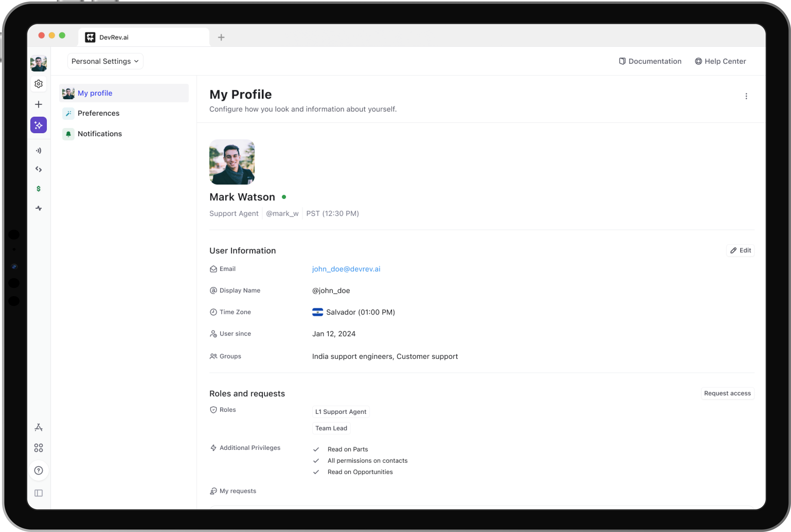Screen dimensions: 791x532
Task: Click the Roles shield icon
Action: (213, 410)
